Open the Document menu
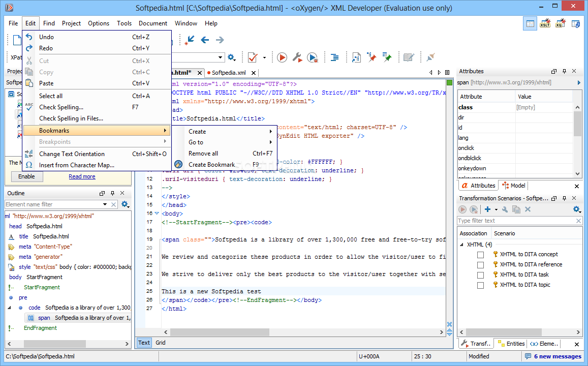 [x=152, y=23]
